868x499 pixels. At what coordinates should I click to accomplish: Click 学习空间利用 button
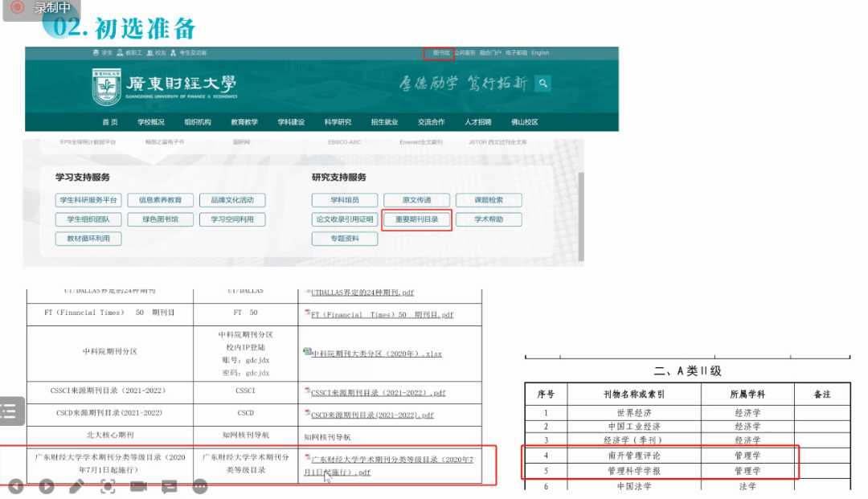232,219
